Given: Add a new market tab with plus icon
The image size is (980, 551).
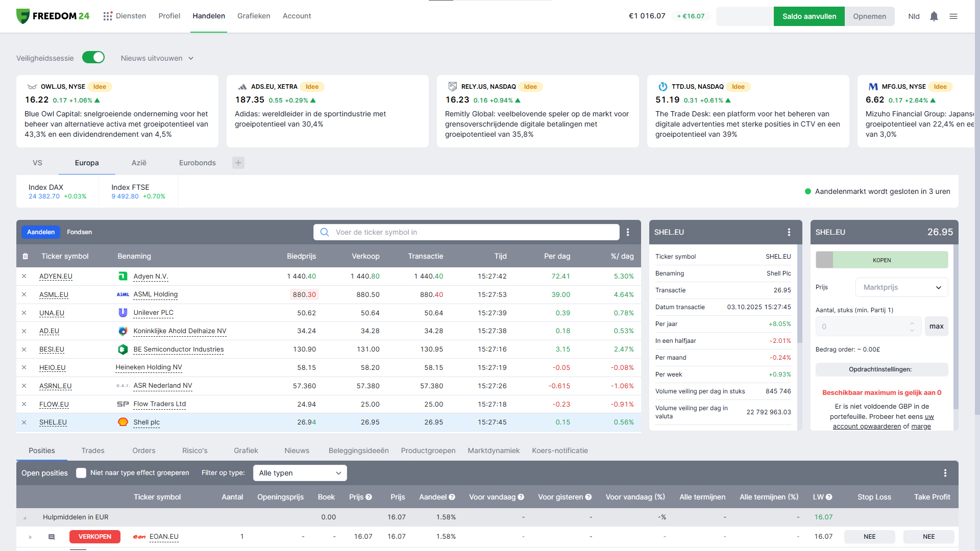Looking at the screenshot, I should pos(238,163).
